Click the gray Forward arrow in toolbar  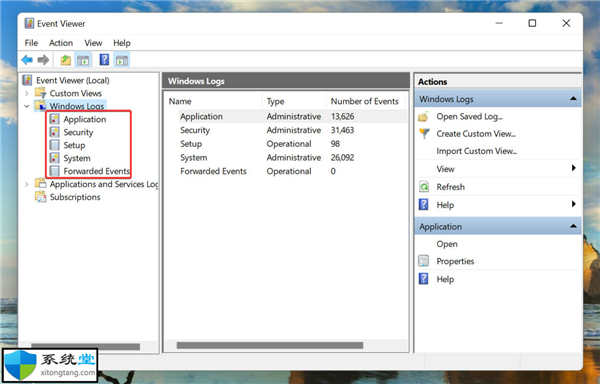coord(43,60)
